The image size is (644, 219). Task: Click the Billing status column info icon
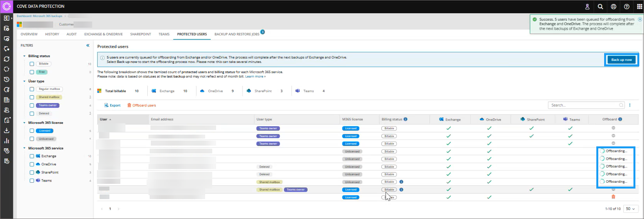(x=405, y=119)
